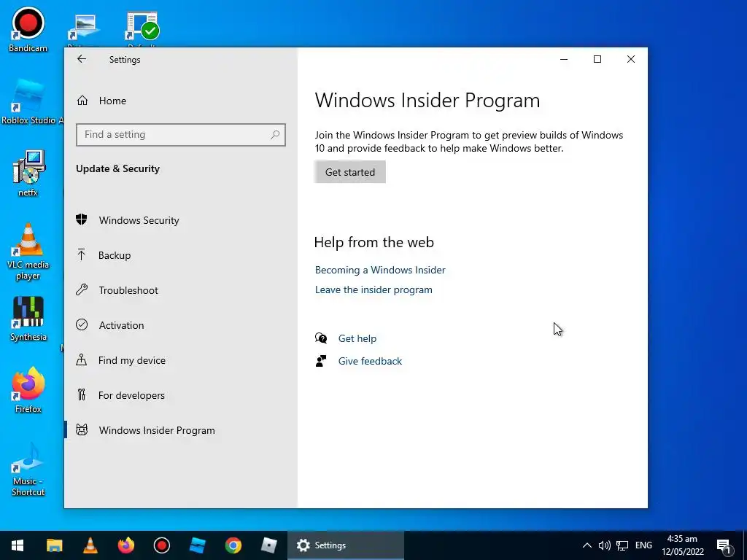747x560 pixels.
Task: Open the Give feedback link
Action: [370, 361]
